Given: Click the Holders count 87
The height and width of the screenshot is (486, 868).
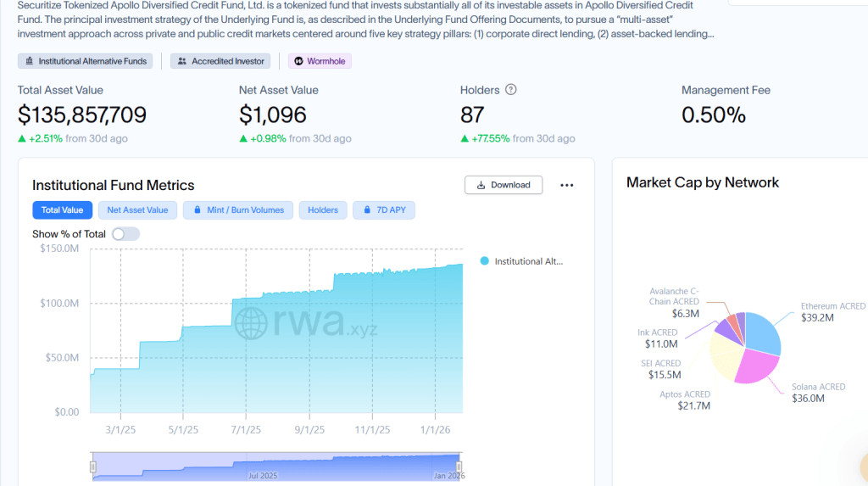Looking at the screenshot, I should (x=472, y=115).
